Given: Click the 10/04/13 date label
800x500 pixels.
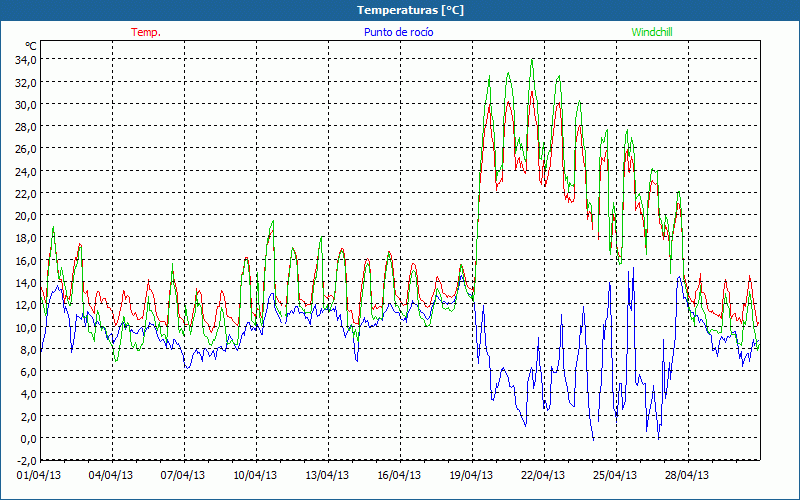Looking at the screenshot, I should tap(255, 476).
